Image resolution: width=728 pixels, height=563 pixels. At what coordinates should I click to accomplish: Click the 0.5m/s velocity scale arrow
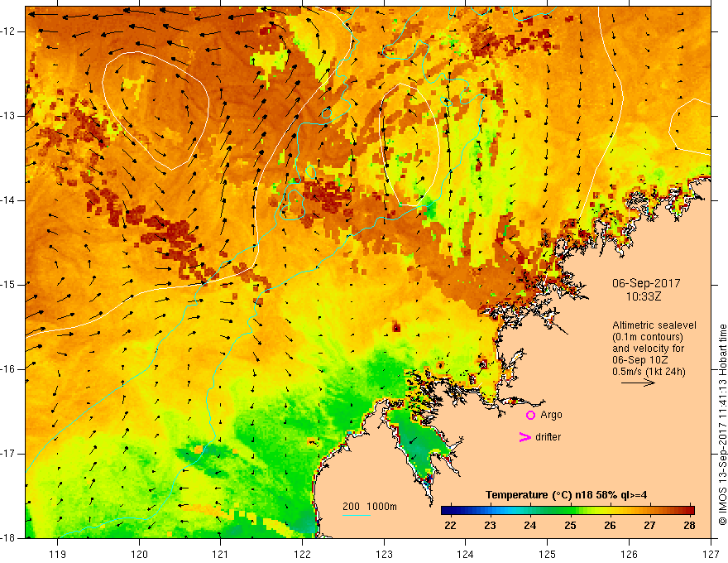click(638, 383)
